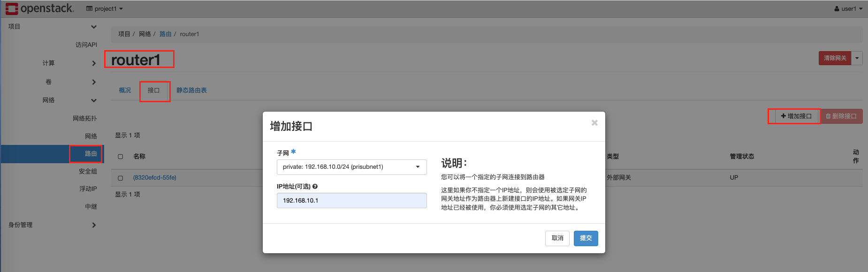The width and height of the screenshot is (868, 272).
Task: Open the 子网 subnet dropdown
Action: click(x=352, y=167)
